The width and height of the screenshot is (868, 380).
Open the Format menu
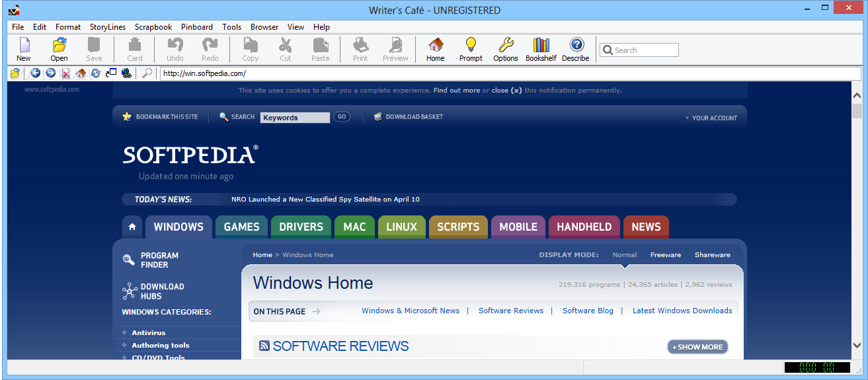pos(68,27)
